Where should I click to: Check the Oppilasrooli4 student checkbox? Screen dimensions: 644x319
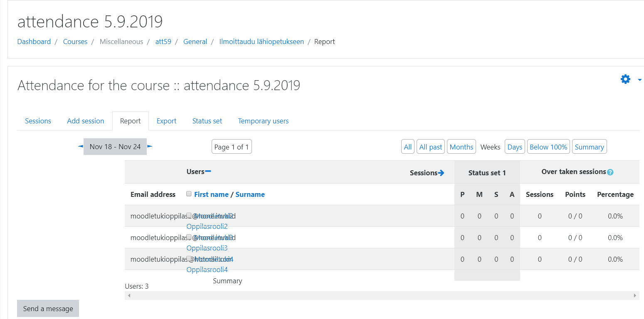tap(189, 259)
